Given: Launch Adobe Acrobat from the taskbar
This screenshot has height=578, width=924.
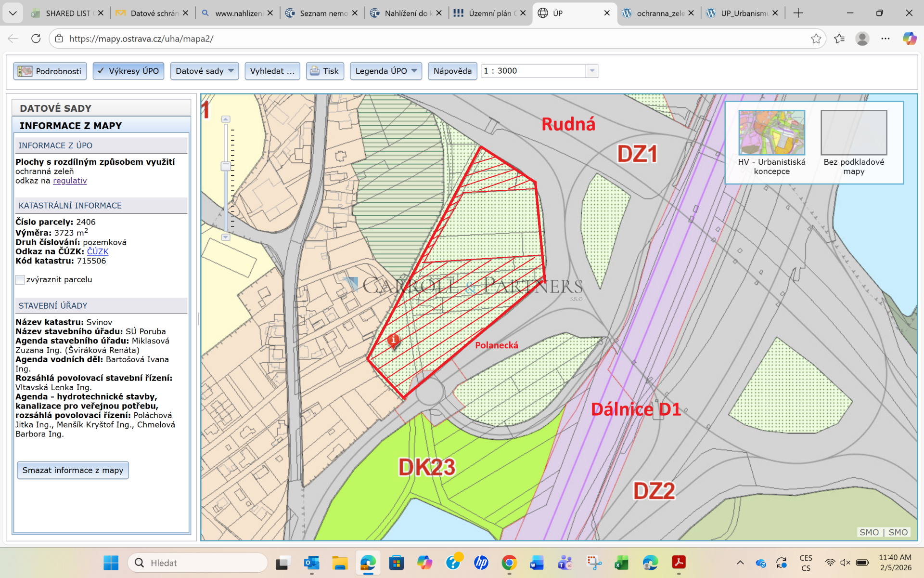Looking at the screenshot, I should (x=679, y=563).
